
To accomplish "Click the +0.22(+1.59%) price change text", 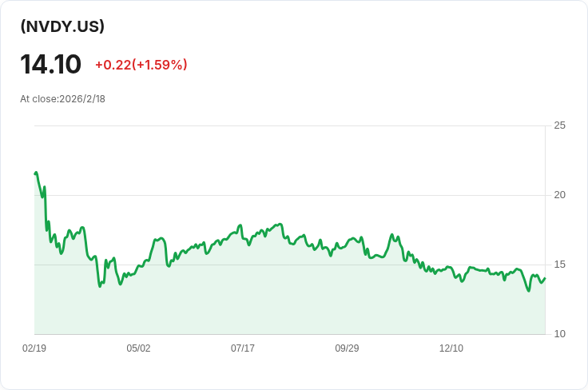I will tap(141, 65).
